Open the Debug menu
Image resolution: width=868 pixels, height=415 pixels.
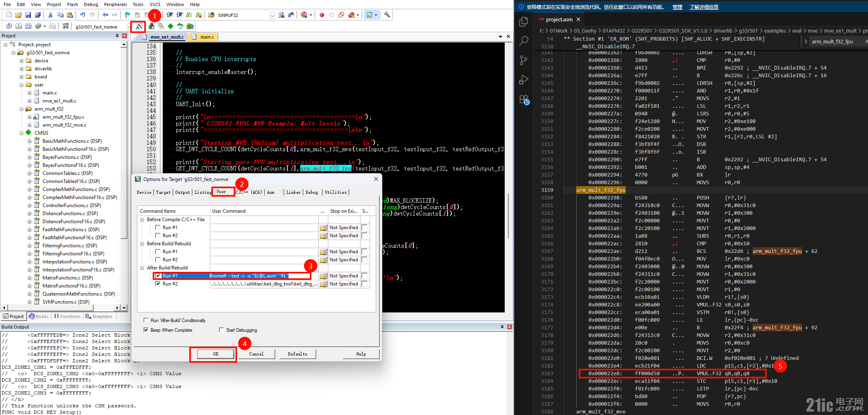(91, 4)
